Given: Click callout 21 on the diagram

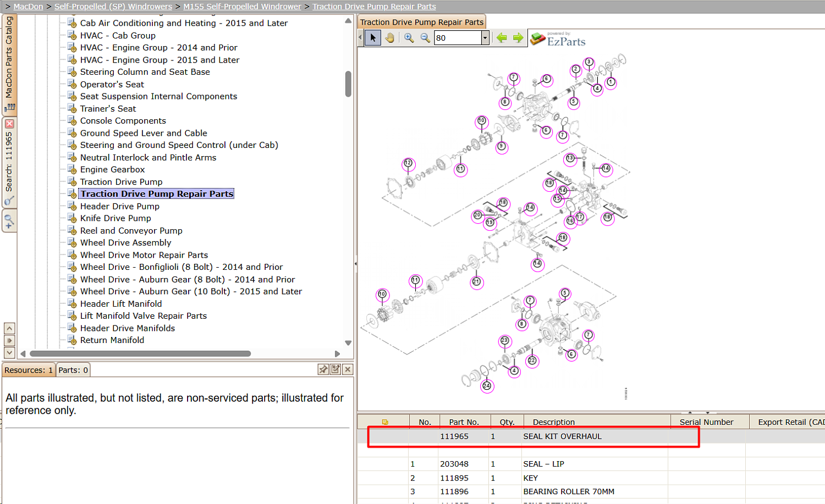Looking at the screenshot, I should pyautogui.click(x=476, y=281).
